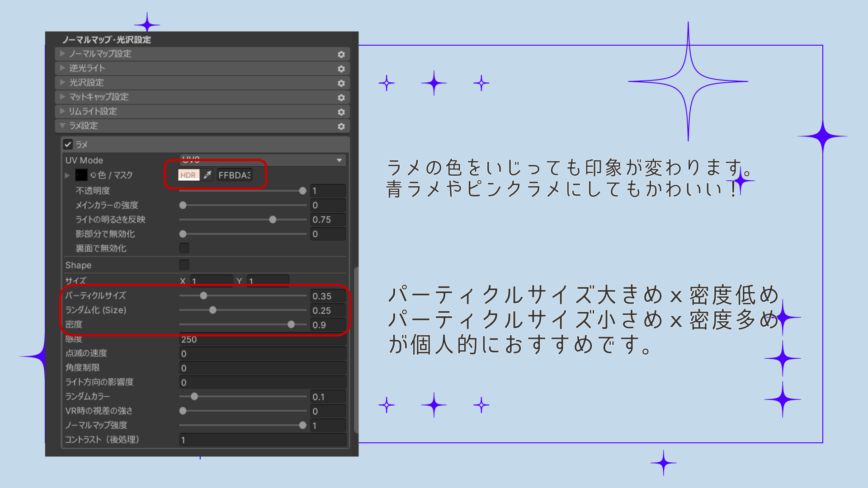Click the VR時の視差の強さ value field
The width and height of the screenshot is (868, 488).
328,411
